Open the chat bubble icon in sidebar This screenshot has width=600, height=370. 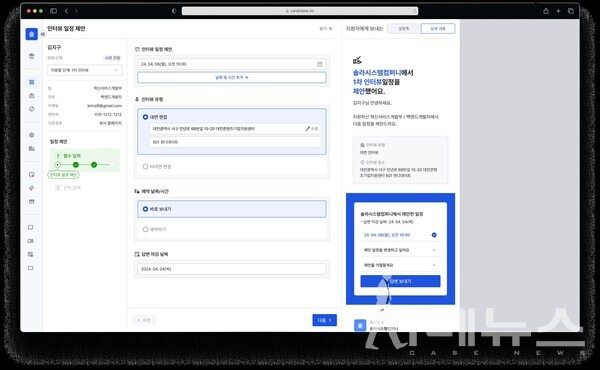click(31, 227)
